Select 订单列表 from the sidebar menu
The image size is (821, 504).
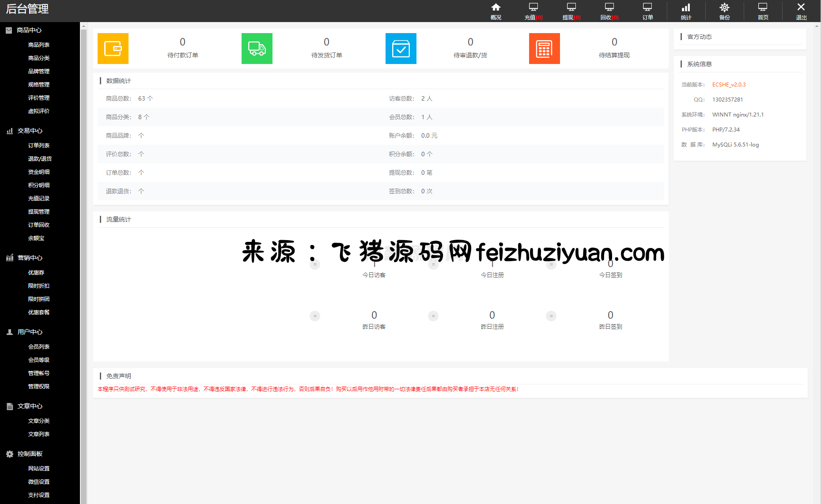tap(39, 146)
